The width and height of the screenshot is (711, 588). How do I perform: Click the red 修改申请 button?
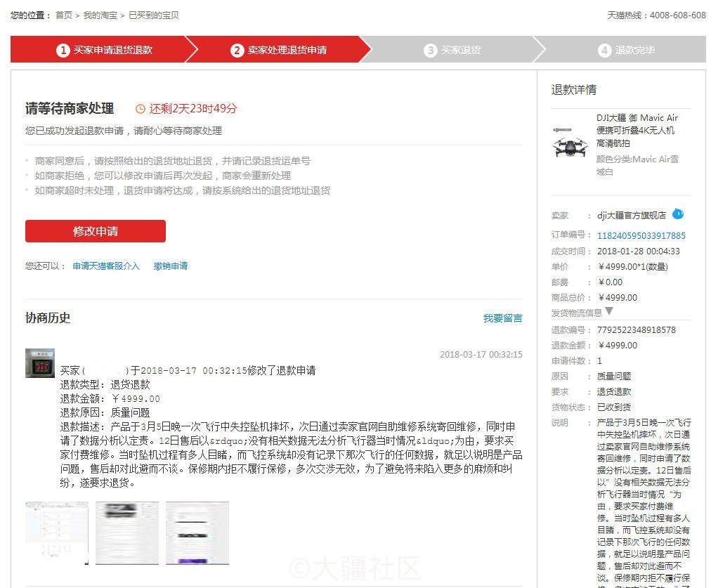click(x=96, y=231)
